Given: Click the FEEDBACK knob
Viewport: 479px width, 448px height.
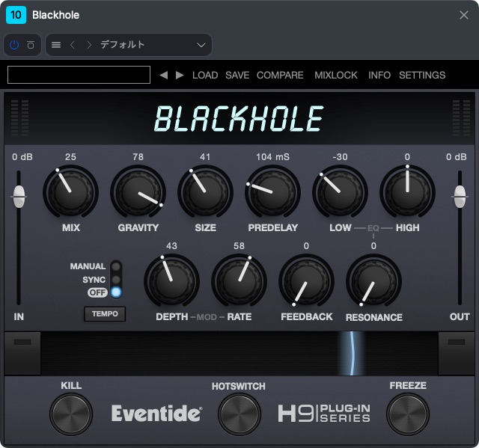Looking at the screenshot, I should coord(306,281).
